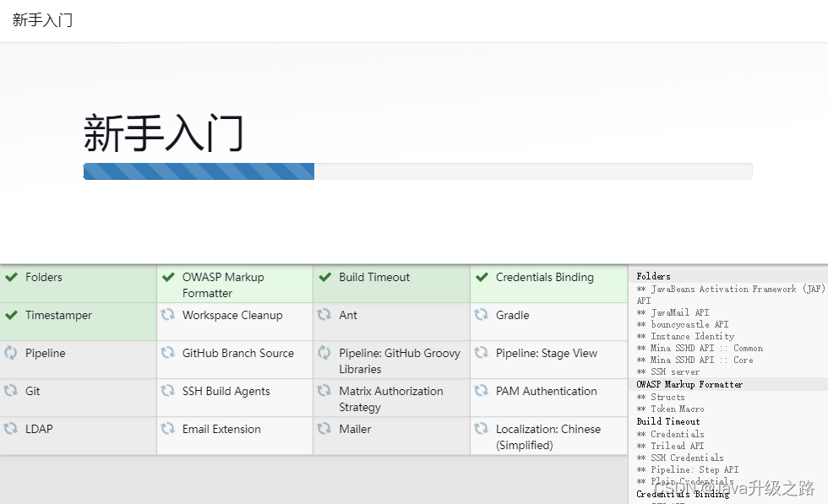Viewport: 828px width, 504px height.
Task: Click the SSH server log entry
Action: pyautogui.click(x=668, y=371)
